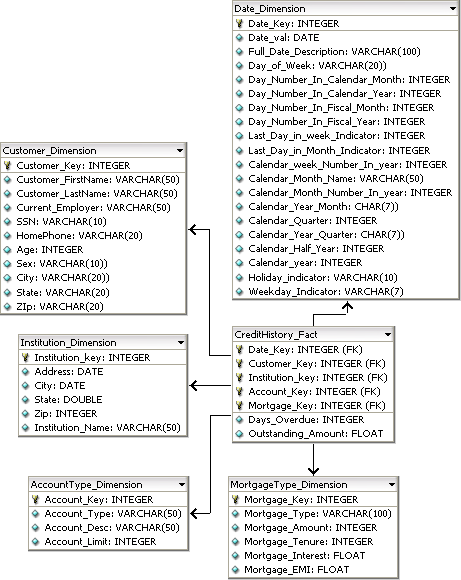Collapse the Date_Dimension table with its arrow
The width and height of the screenshot is (461, 580).
point(453,9)
